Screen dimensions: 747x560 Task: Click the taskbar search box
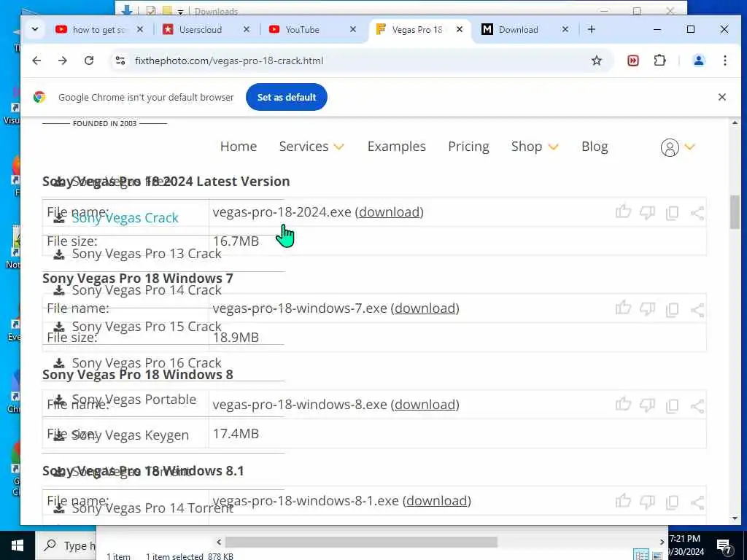click(65, 545)
